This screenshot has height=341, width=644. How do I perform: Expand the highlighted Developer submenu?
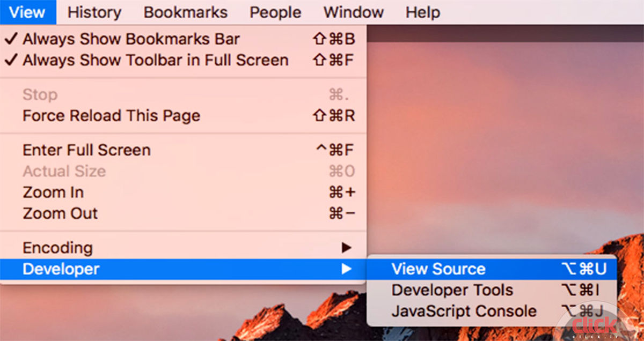61,269
